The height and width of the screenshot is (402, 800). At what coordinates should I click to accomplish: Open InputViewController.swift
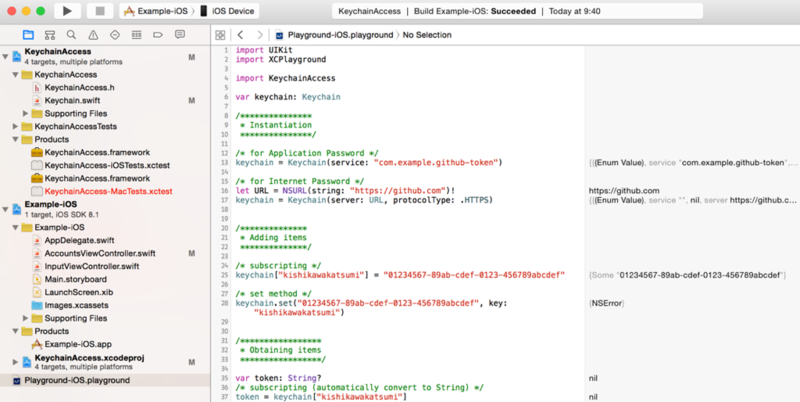[x=92, y=266]
